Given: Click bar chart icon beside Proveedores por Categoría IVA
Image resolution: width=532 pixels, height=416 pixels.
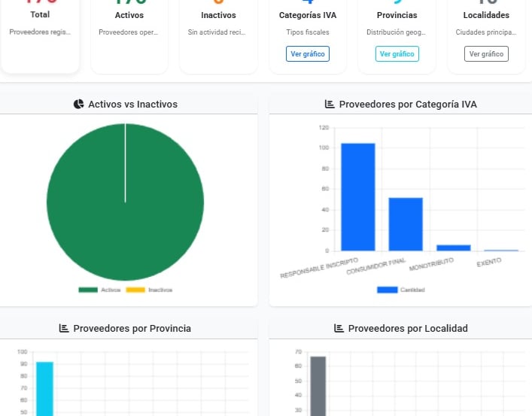Looking at the screenshot, I should click(x=330, y=104).
